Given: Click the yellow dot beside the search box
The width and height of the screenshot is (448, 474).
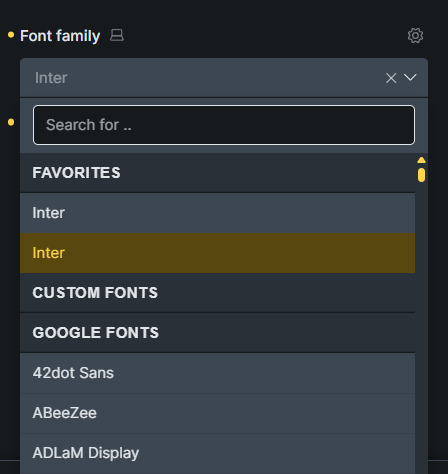Looking at the screenshot, I should [x=11, y=122].
